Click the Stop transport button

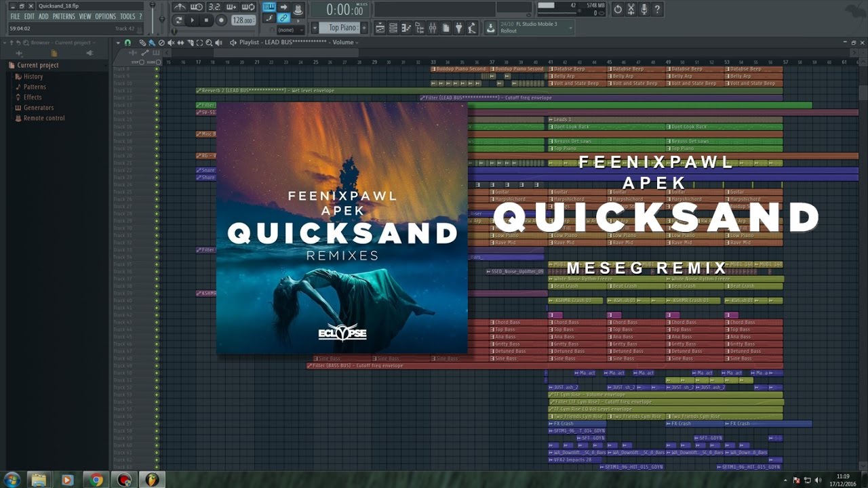(x=206, y=20)
